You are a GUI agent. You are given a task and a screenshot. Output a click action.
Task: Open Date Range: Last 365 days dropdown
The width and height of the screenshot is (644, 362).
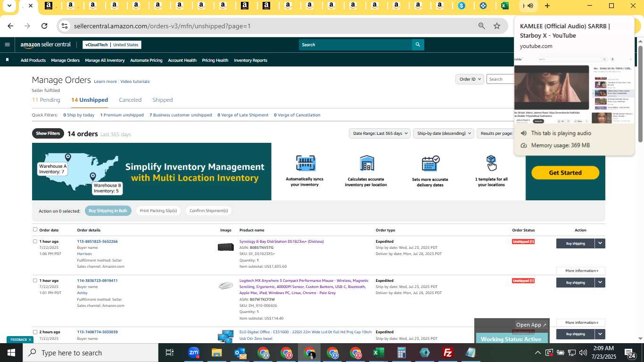coord(380,133)
